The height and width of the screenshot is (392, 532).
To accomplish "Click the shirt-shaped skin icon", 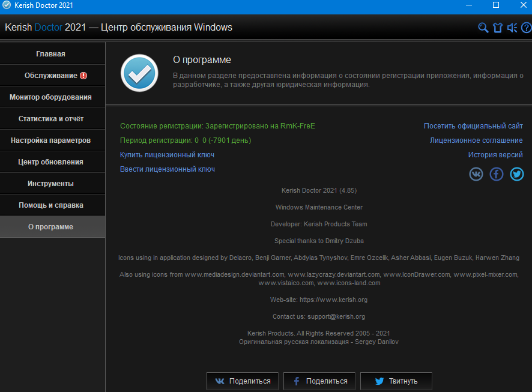I will pyautogui.click(x=498, y=28).
